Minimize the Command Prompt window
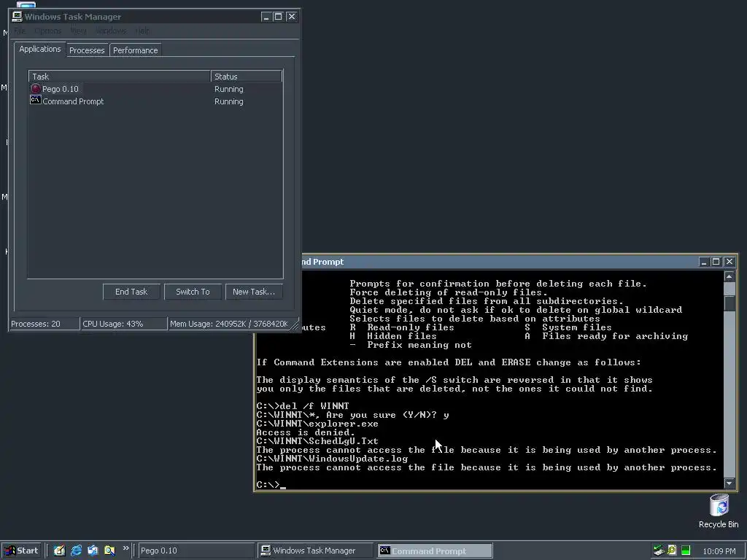Viewport: 747px width, 560px height. tap(704, 262)
